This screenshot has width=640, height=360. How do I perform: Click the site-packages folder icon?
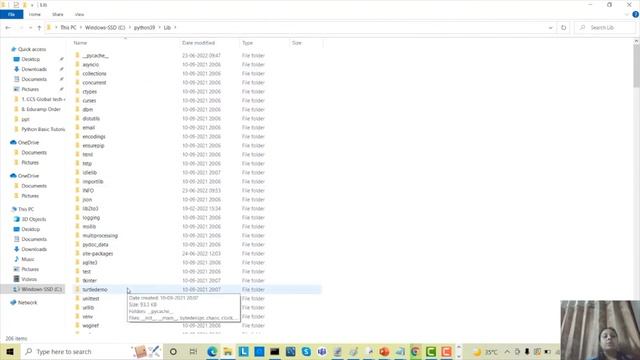point(78,253)
